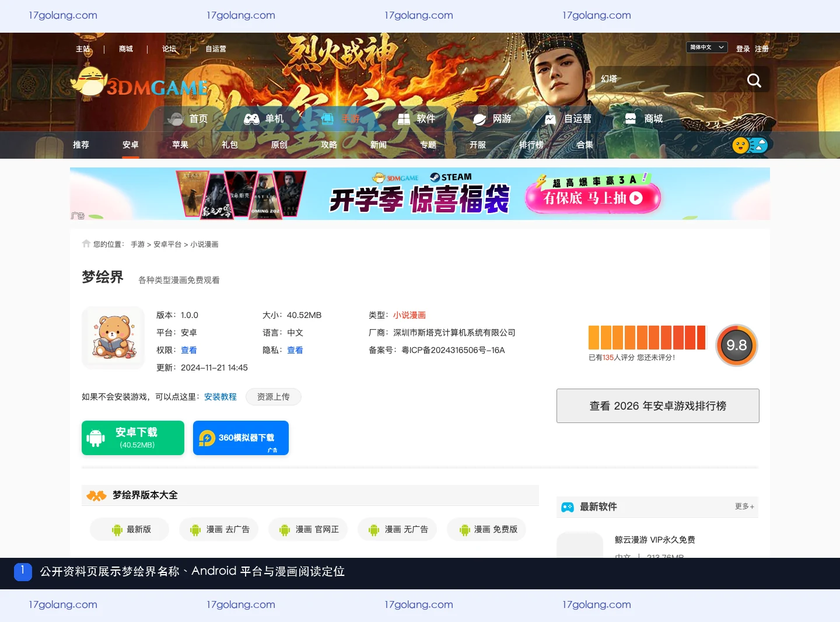
Task: Click the 安装教程 link
Action: (220, 397)
